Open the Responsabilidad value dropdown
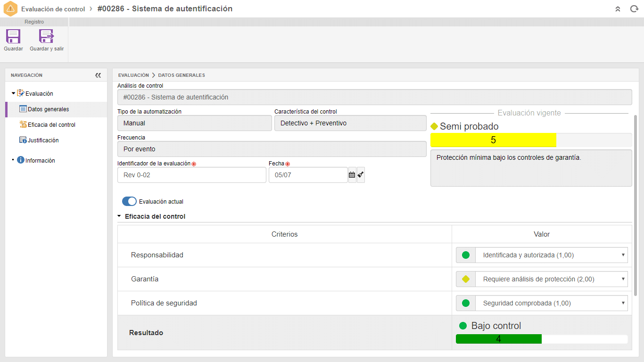The height and width of the screenshot is (362, 644). coord(542,255)
